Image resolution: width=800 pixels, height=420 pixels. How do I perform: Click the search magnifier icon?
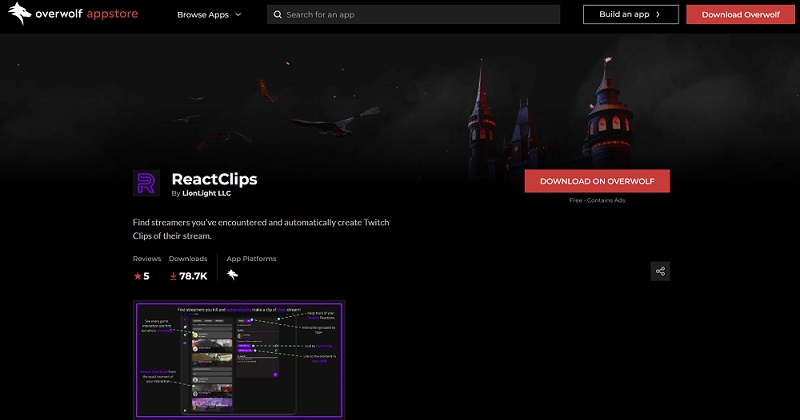[276, 15]
